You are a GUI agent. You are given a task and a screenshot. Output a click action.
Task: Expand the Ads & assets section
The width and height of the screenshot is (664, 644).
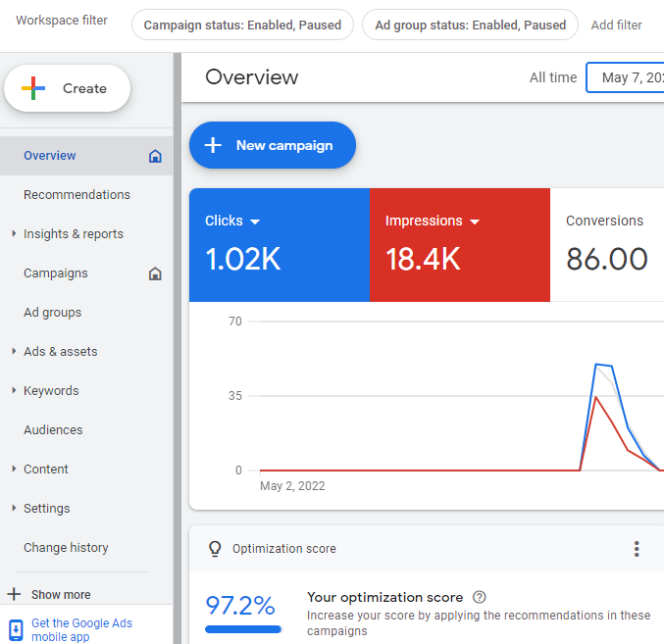click(x=14, y=352)
